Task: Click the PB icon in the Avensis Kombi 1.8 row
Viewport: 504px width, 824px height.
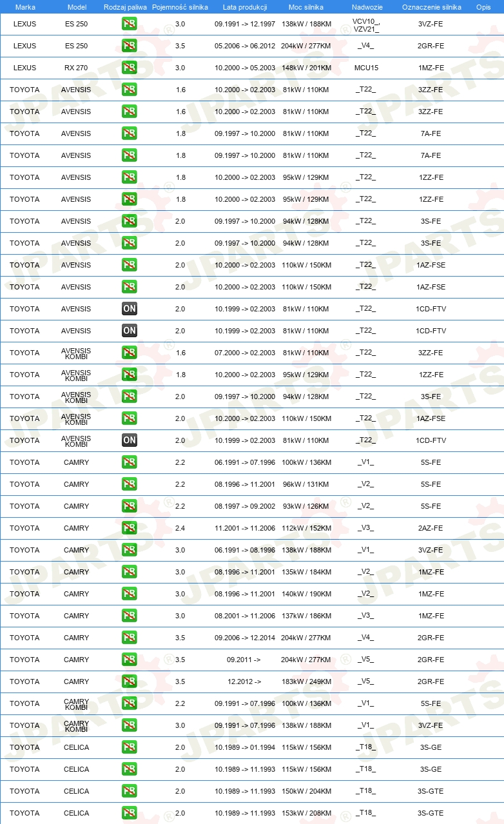Action: pyautogui.click(x=130, y=375)
